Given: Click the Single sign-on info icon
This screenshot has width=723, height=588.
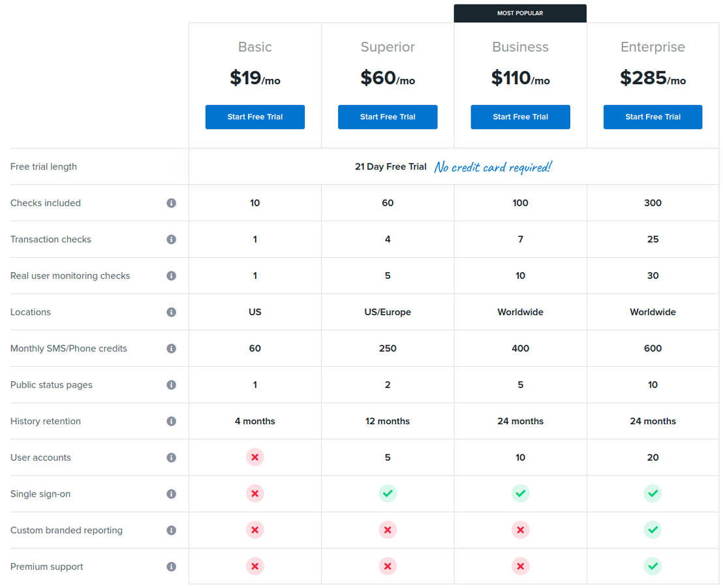Looking at the screenshot, I should [171, 494].
